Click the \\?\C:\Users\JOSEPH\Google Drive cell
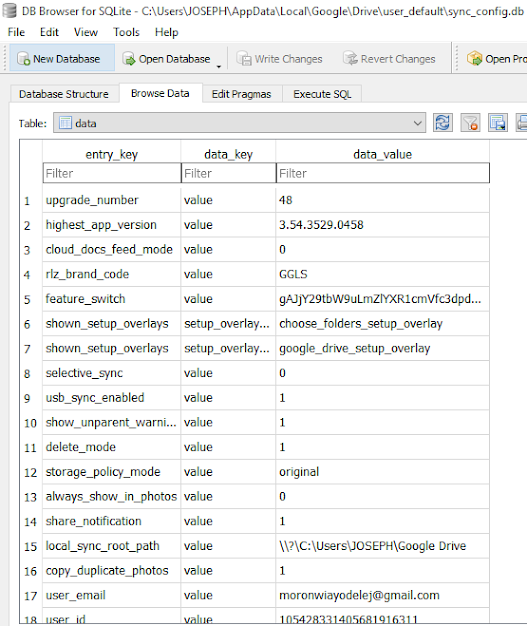Viewport: 527px width, 626px height. tap(383, 546)
